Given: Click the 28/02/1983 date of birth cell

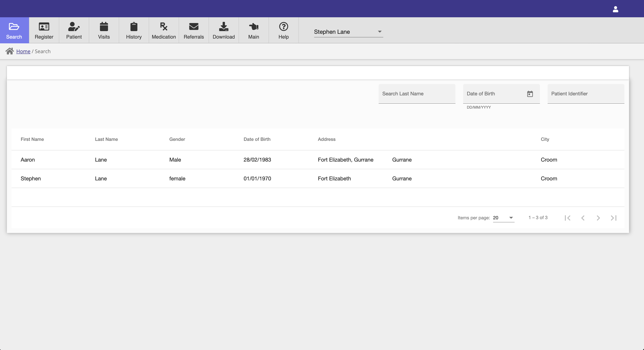Looking at the screenshot, I should pos(257,160).
